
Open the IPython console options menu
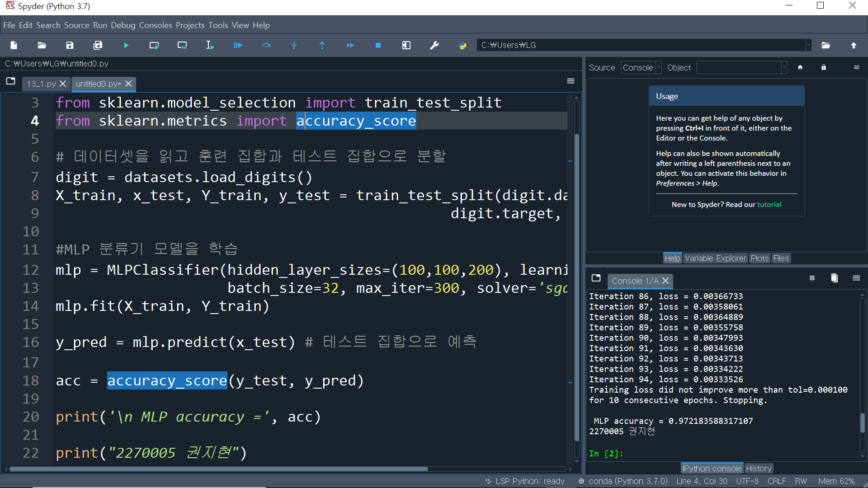856,278
